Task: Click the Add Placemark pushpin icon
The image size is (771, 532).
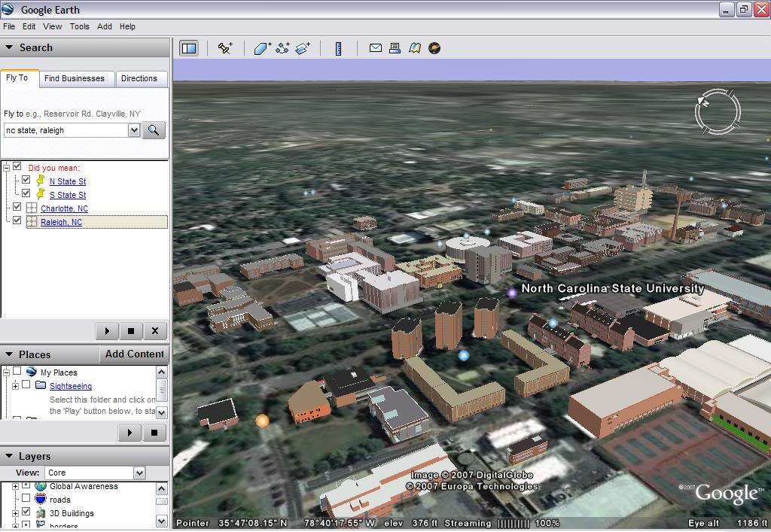Action: click(225, 48)
